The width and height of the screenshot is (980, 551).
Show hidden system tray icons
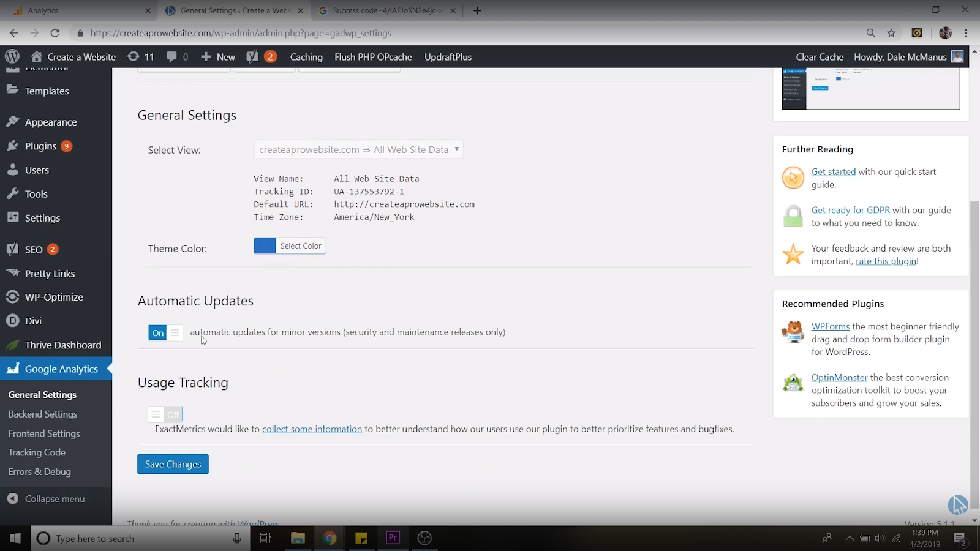coord(849,539)
